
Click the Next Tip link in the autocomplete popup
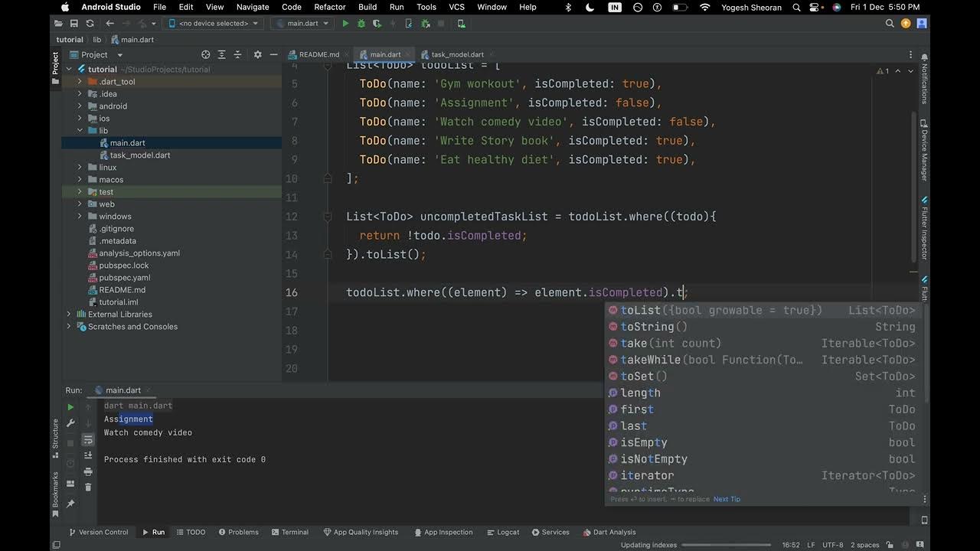[x=727, y=499]
